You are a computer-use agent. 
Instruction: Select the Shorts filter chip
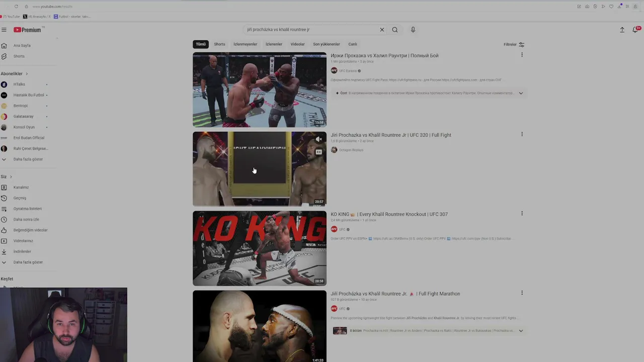pos(219,44)
